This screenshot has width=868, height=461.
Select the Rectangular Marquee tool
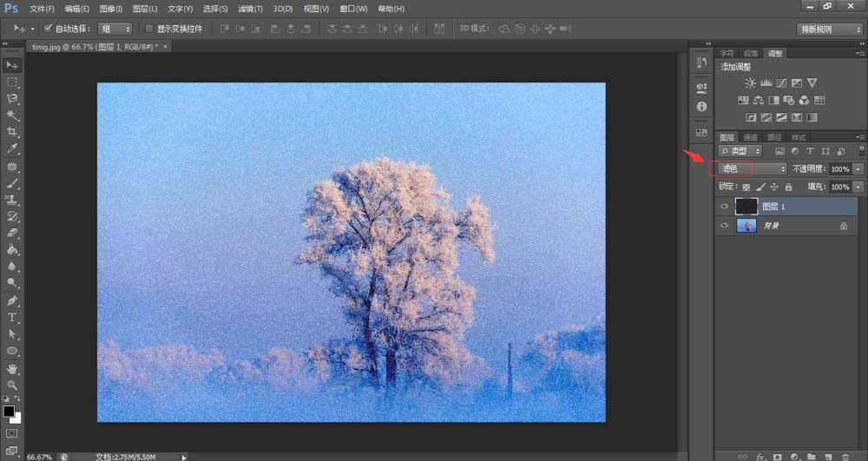[11, 82]
